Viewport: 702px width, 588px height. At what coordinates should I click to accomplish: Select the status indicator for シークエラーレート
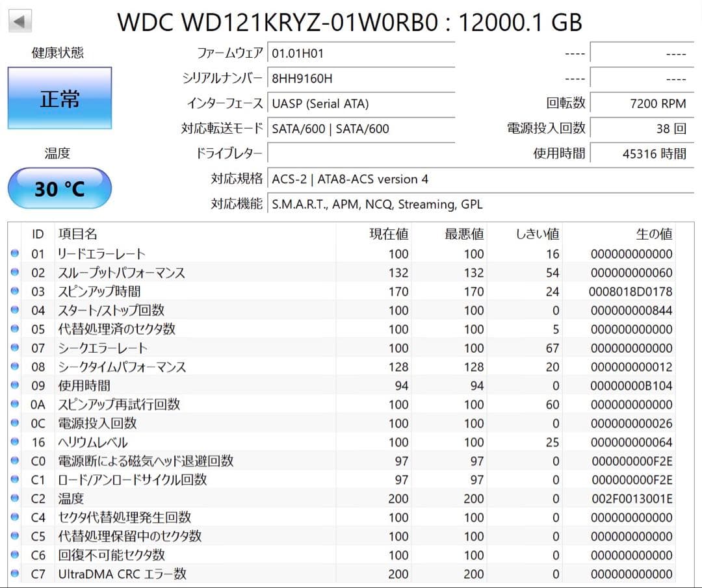pyautogui.click(x=14, y=348)
